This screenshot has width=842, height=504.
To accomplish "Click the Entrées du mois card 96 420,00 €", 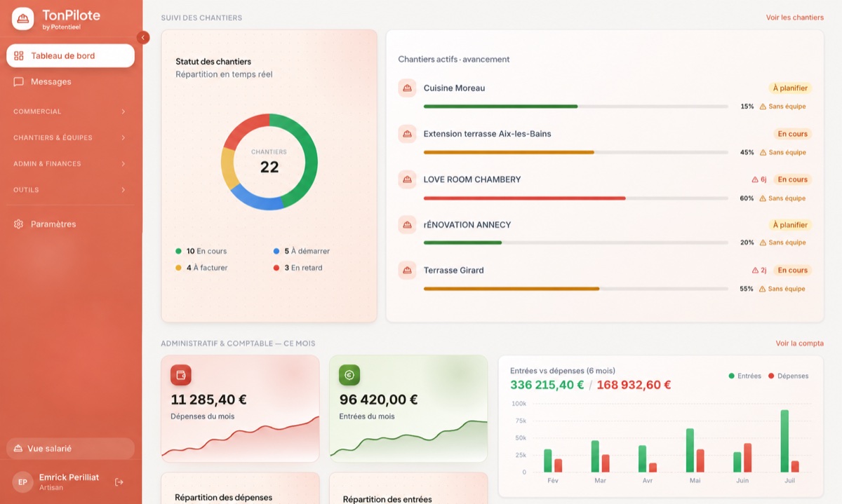I will pyautogui.click(x=408, y=409).
